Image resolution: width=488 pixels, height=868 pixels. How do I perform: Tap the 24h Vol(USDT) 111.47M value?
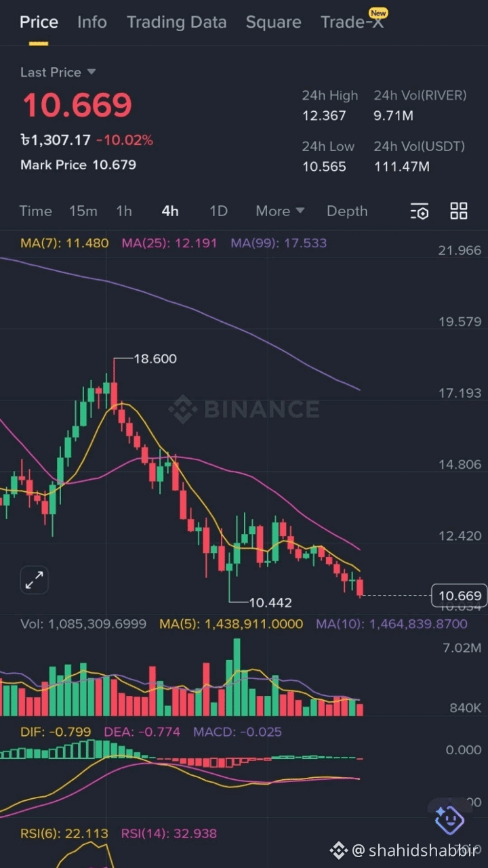[402, 167]
